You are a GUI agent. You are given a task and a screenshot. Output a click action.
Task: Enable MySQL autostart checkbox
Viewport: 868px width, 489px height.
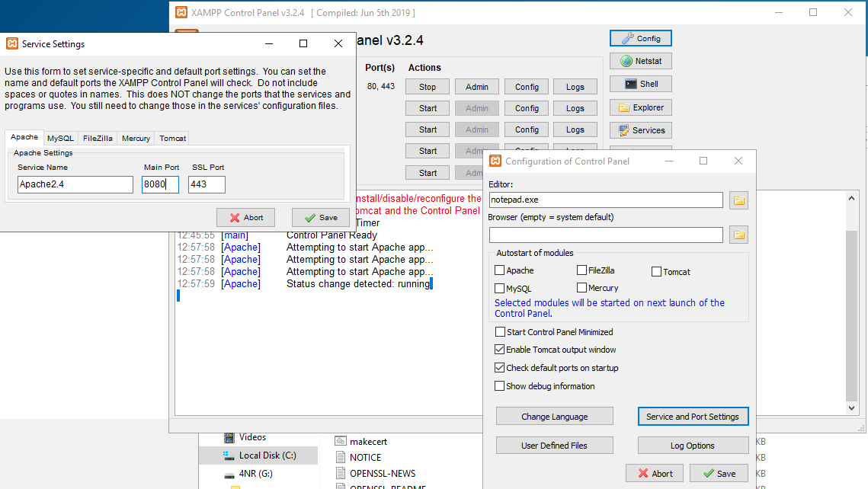pyautogui.click(x=499, y=288)
